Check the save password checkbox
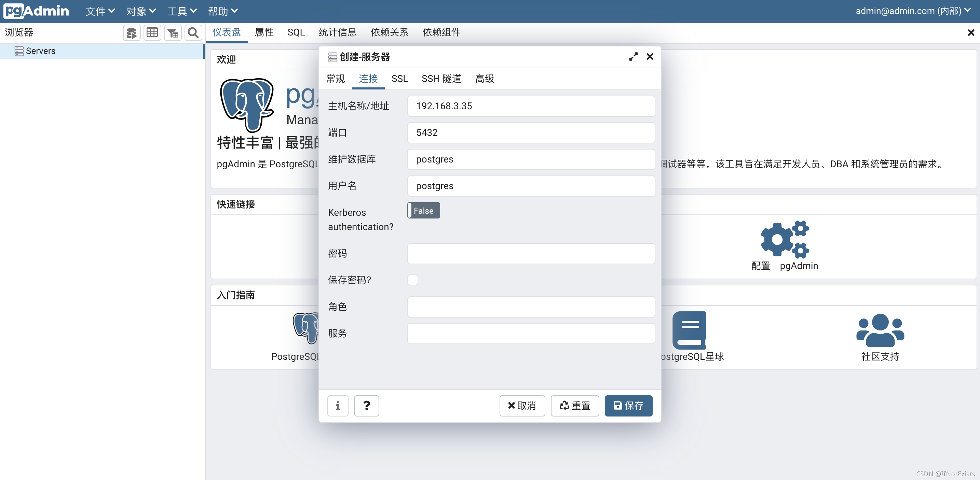The image size is (980, 480). pyautogui.click(x=412, y=280)
